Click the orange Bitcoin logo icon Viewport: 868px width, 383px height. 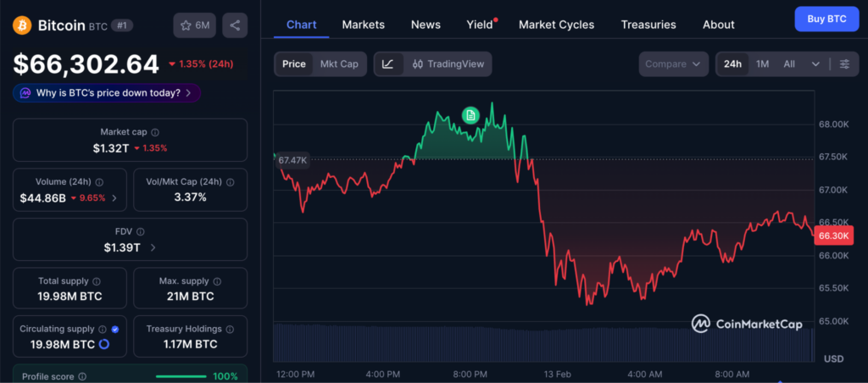(22, 25)
